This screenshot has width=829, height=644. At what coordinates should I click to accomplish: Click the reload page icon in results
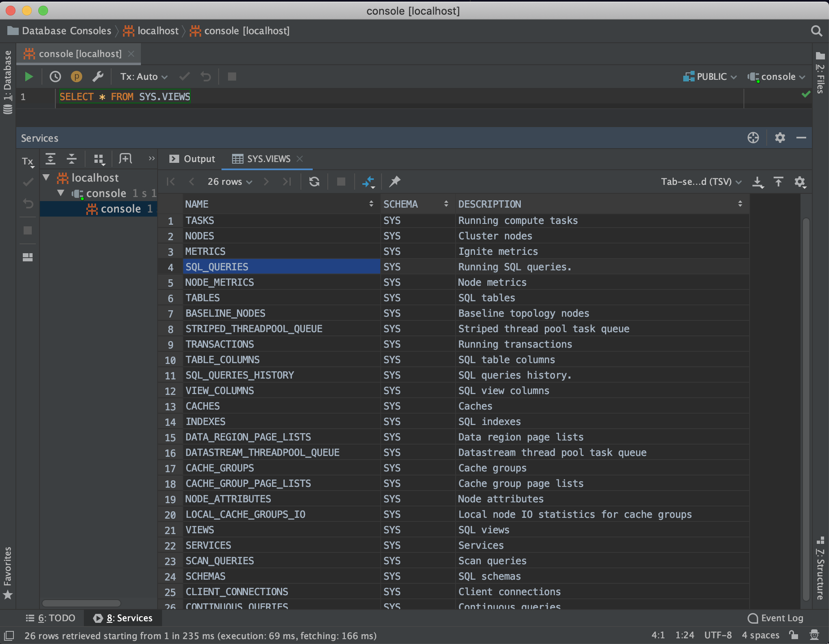(x=314, y=182)
